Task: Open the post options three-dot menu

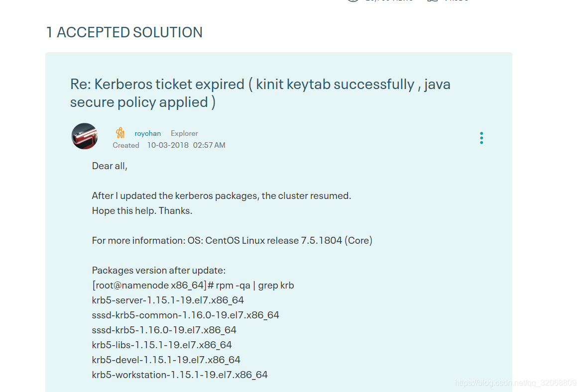Action: click(x=481, y=138)
